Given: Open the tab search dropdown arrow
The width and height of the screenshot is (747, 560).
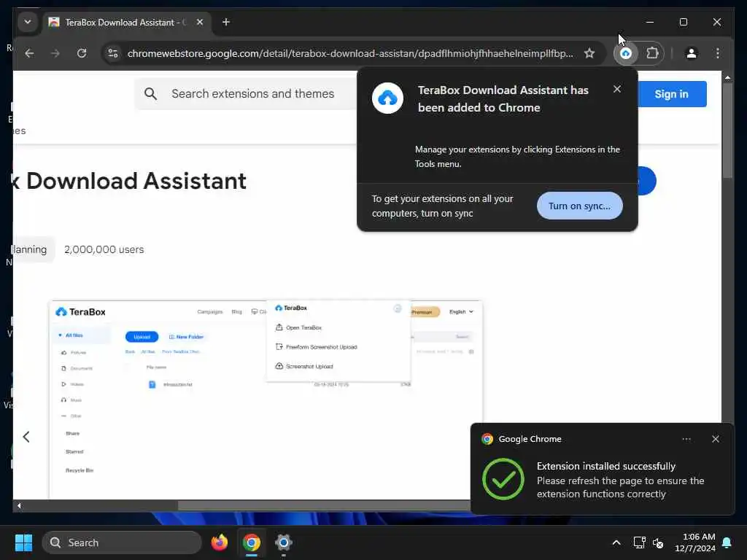Looking at the screenshot, I should pos(28,22).
